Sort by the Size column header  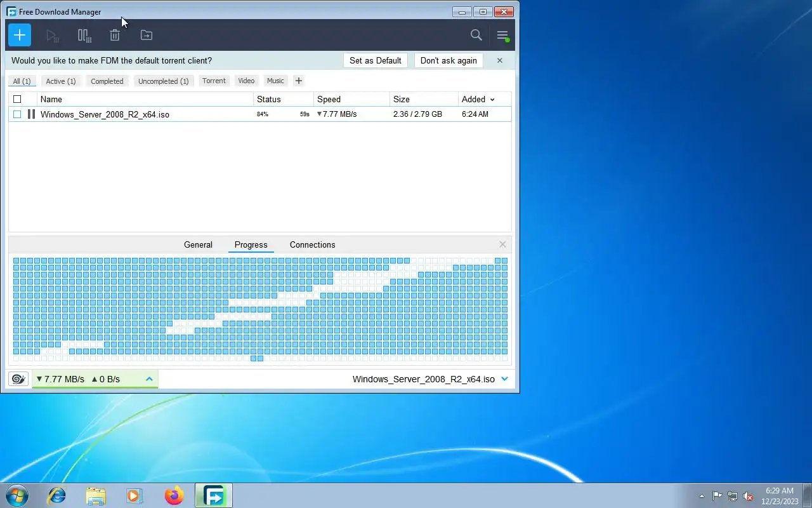[x=424, y=99]
